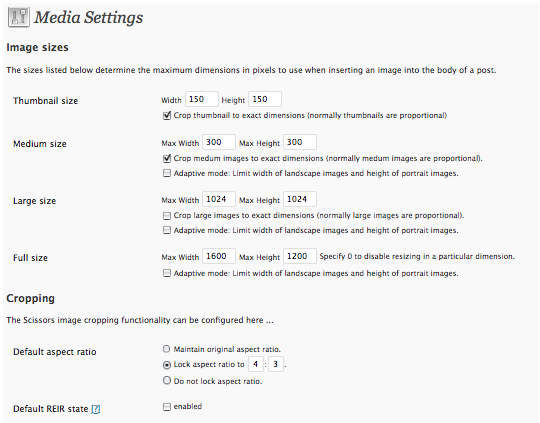Uncheck Crop medium images to exact dimensions

(167, 158)
